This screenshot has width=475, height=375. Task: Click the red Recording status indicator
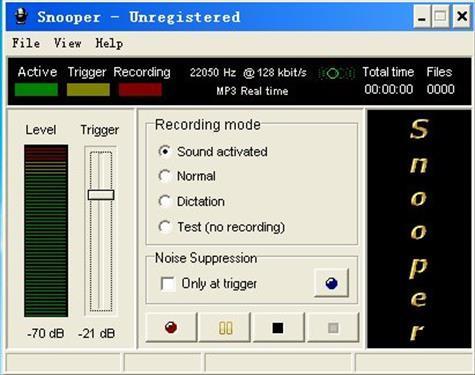point(140,89)
